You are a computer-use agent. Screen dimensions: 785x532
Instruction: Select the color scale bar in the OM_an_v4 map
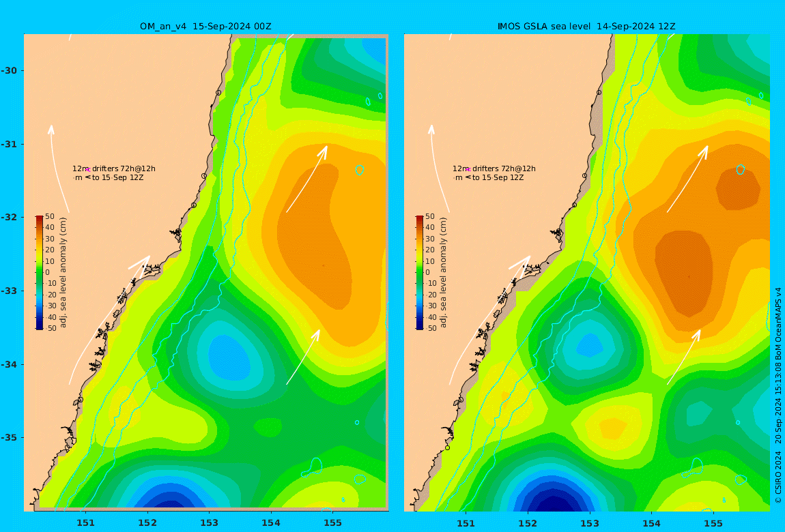tap(40, 273)
